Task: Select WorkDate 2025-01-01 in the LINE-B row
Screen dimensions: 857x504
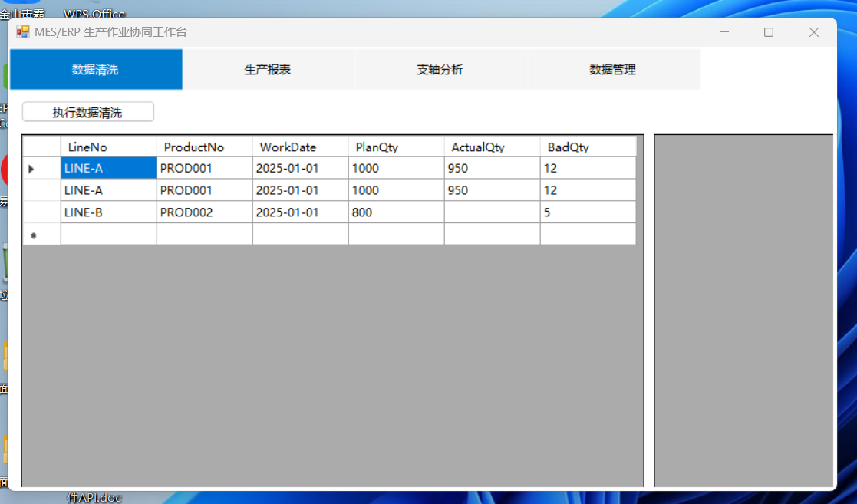Action: click(301, 212)
